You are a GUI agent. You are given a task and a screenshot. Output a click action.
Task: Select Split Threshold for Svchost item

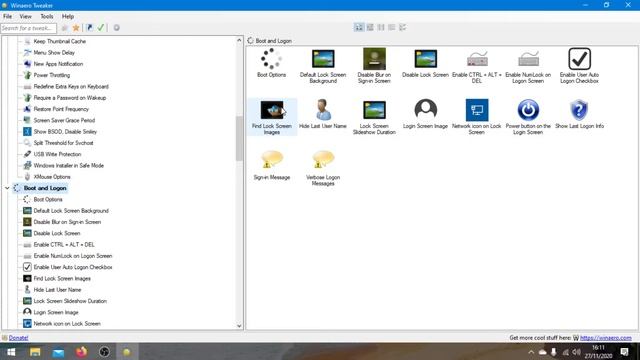63,143
